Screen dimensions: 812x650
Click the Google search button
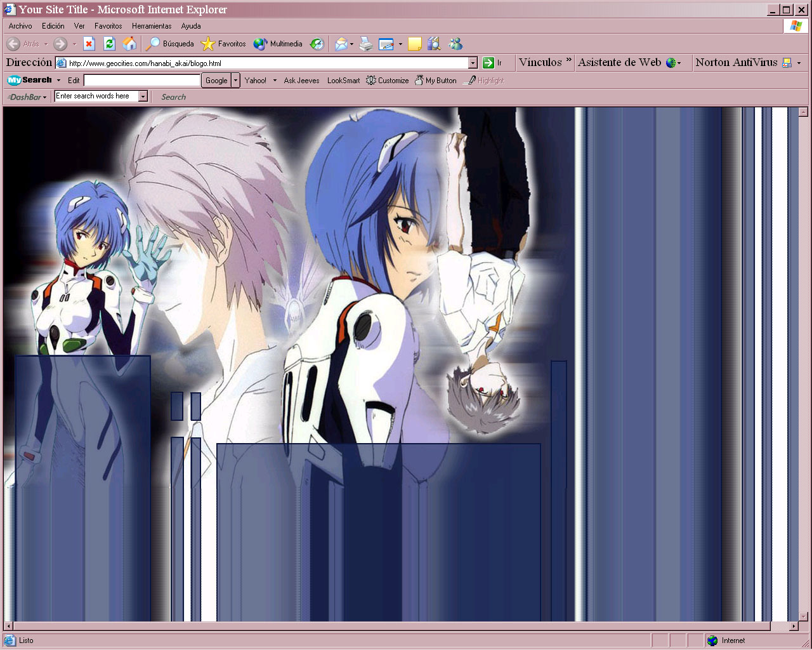[x=216, y=81]
